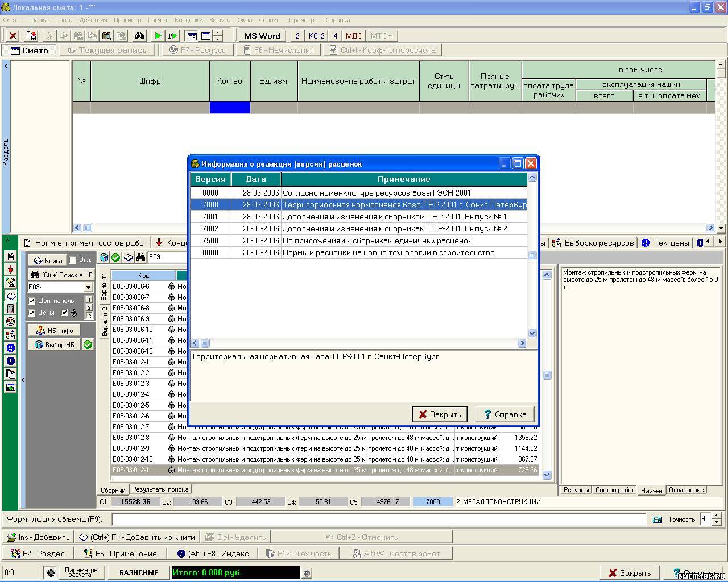Collapse the Разделы panel with left arrow
This screenshot has width=728, height=582.
coord(6,66)
